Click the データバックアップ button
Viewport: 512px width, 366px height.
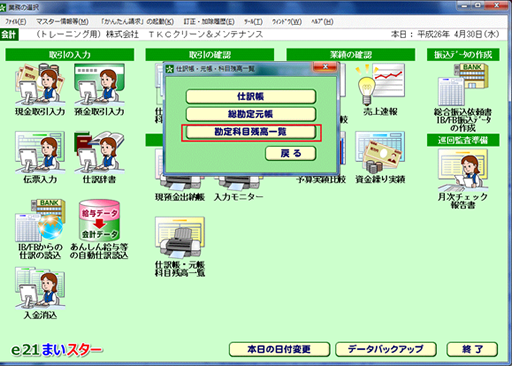(386, 349)
